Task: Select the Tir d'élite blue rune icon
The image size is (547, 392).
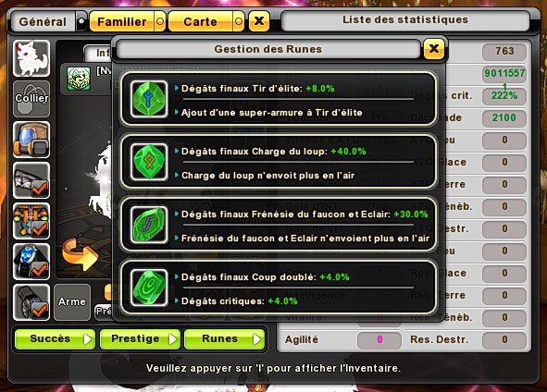Action: coord(149,99)
